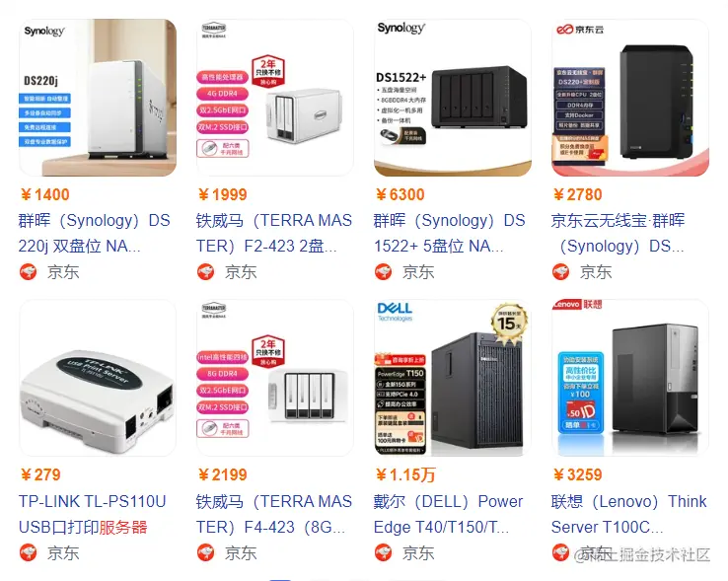The width and height of the screenshot is (728, 581).
Task: Click the ¥6300 price of DS1522+
Action: (400, 194)
